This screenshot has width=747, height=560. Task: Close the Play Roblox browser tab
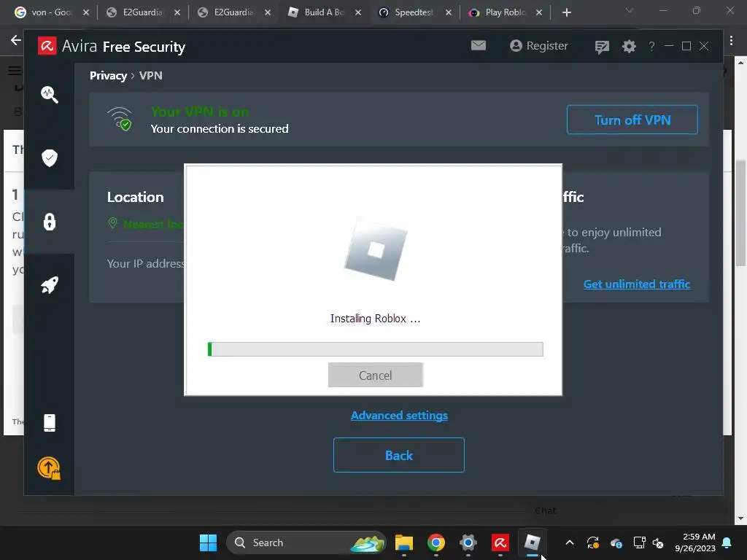[539, 12]
